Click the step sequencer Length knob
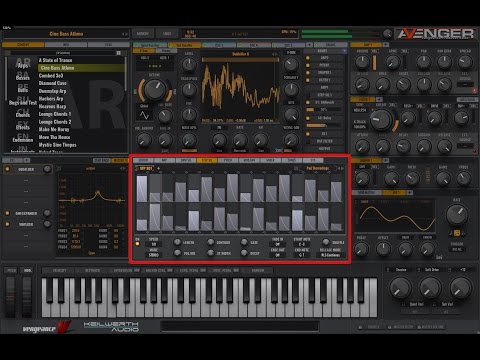Screen dimensions: 480x360 click(178, 242)
